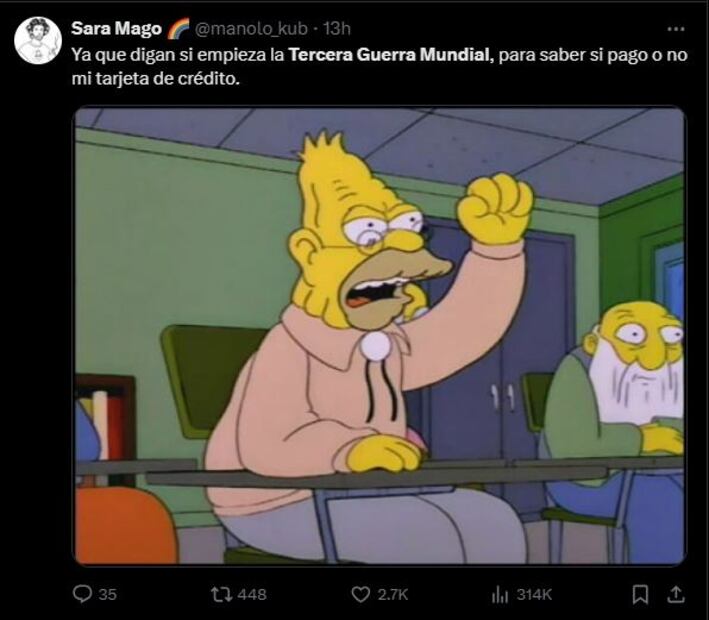Click the repost arrows icon
709x620 pixels.
click(221, 594)
